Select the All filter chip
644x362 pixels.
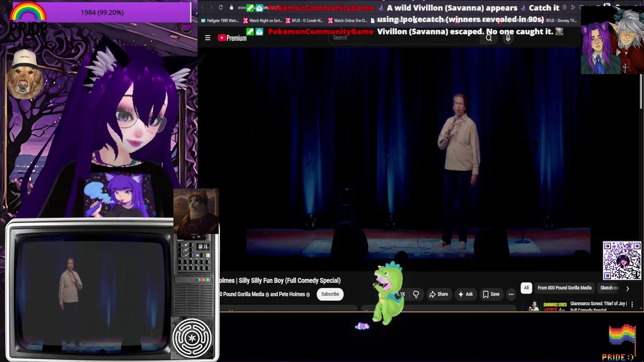click(x=526, y=288)
